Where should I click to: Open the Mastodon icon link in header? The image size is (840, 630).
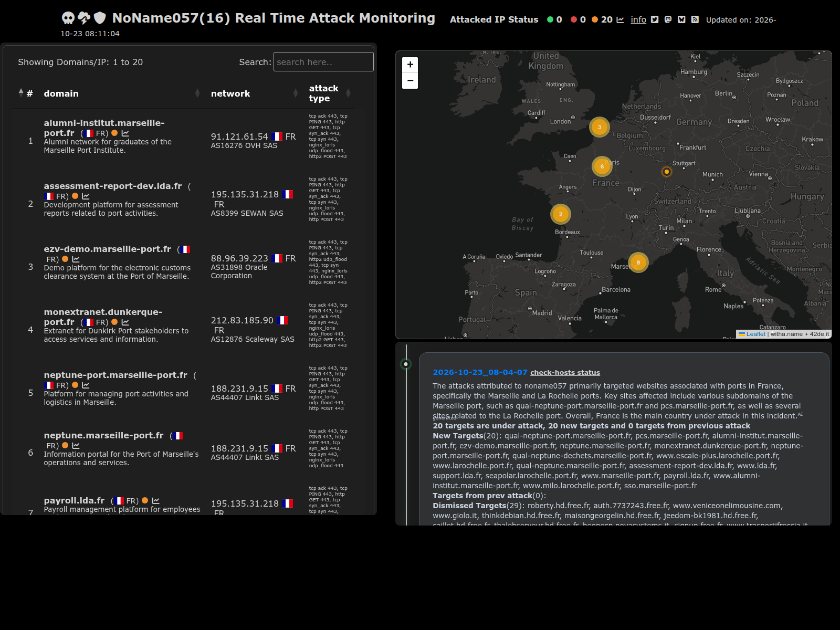point(668,19)
